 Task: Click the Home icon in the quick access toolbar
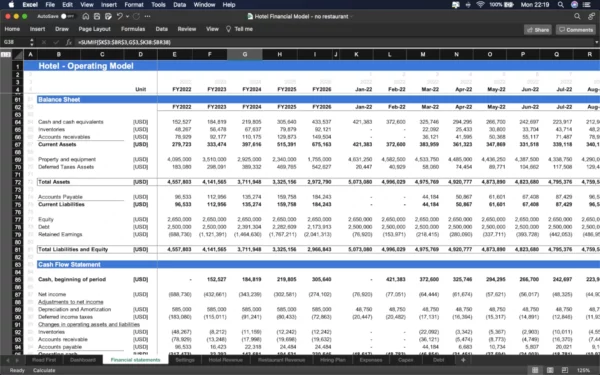coord(86,16)
